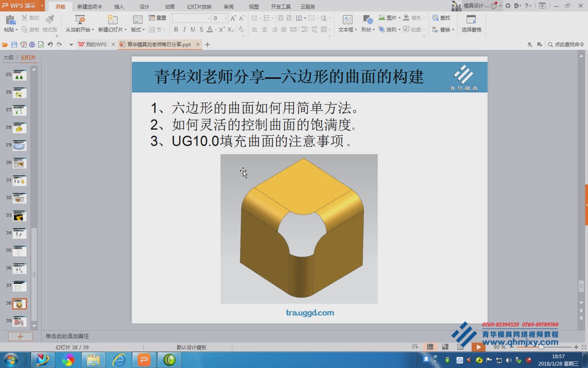Open the font size dropdown
The height and width of the screenshot is (368, 588).
(226, 18)
